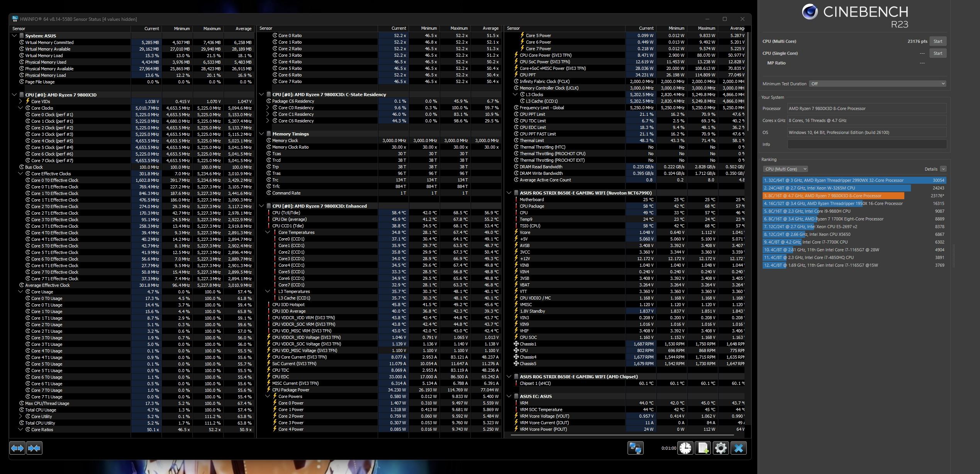
Task: Collapse the ASUS EC: ASUS group
Action: pos(509,396)
